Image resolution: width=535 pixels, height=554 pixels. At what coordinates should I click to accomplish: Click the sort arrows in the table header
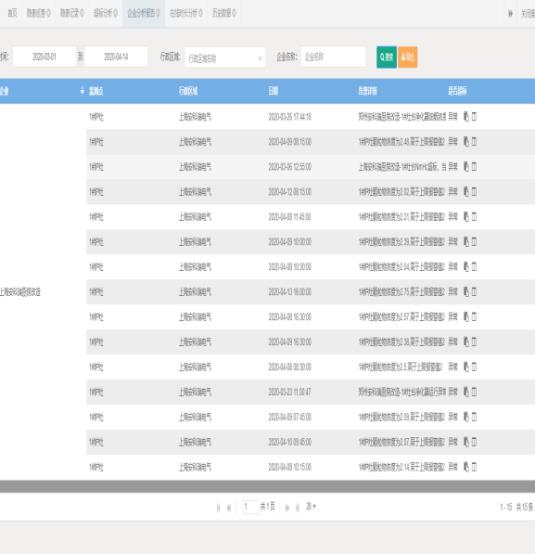pyautogui.click(x=82, y=91)
